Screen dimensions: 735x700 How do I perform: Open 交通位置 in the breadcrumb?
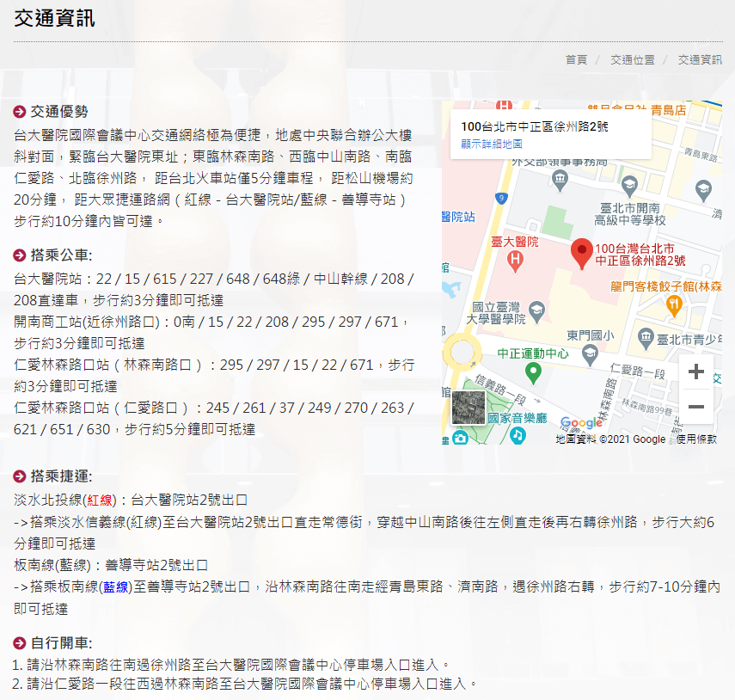pos(632,59)
